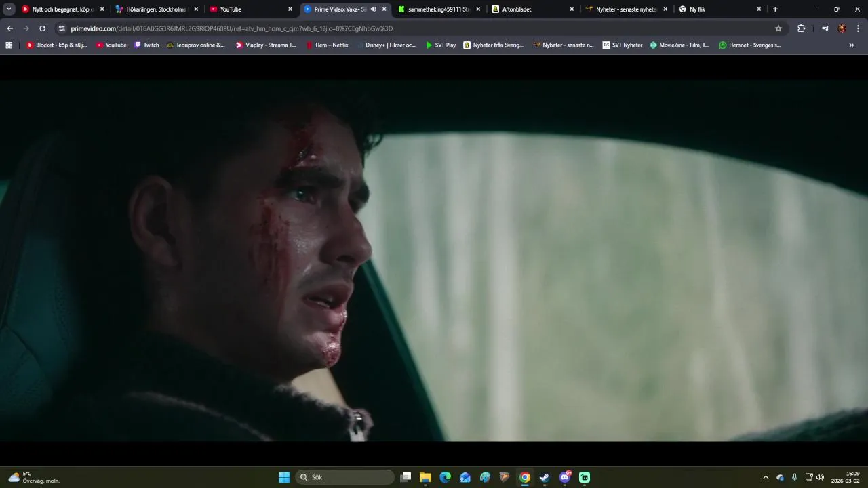The width and height of the screenshot is (868, 488).
Task: Click the primevideo.com address bar
Action: click(x=420, y=28)
